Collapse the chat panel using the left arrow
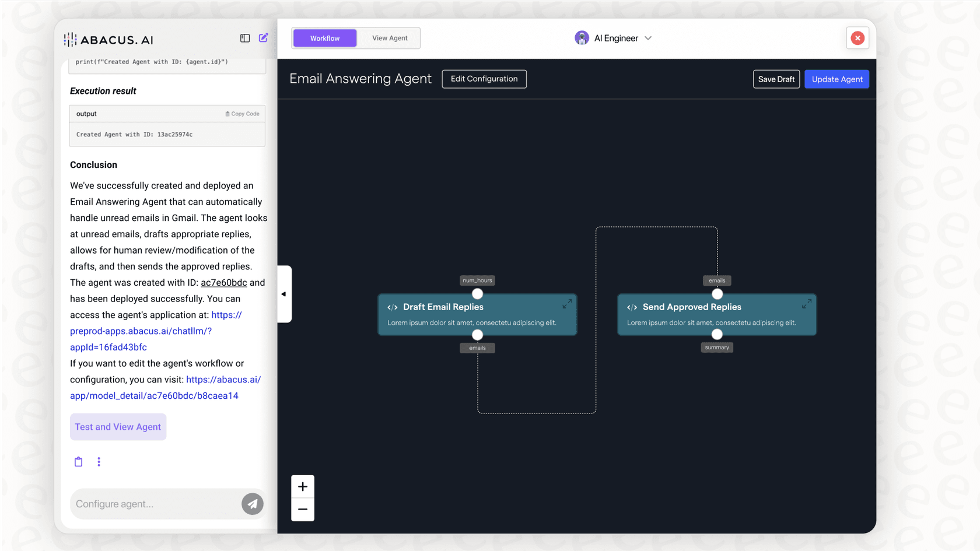The height and width of the screenshot is (551, 980). tap(284, 294)
